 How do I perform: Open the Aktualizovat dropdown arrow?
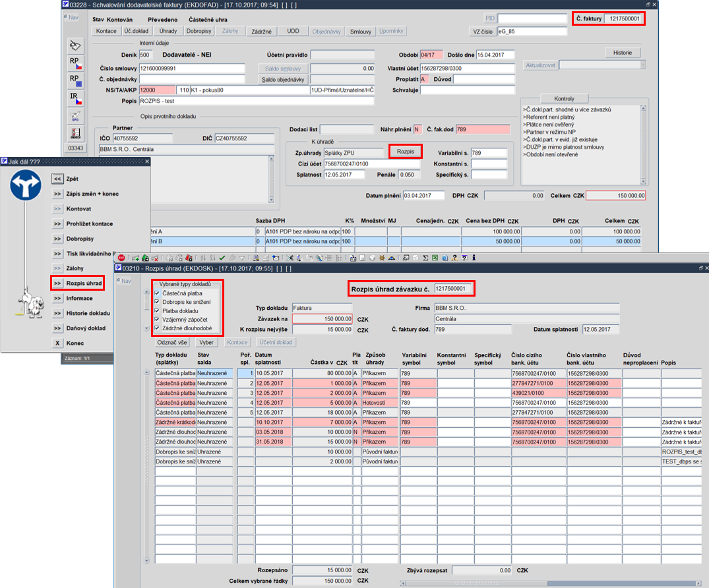[x=642, y=65]
